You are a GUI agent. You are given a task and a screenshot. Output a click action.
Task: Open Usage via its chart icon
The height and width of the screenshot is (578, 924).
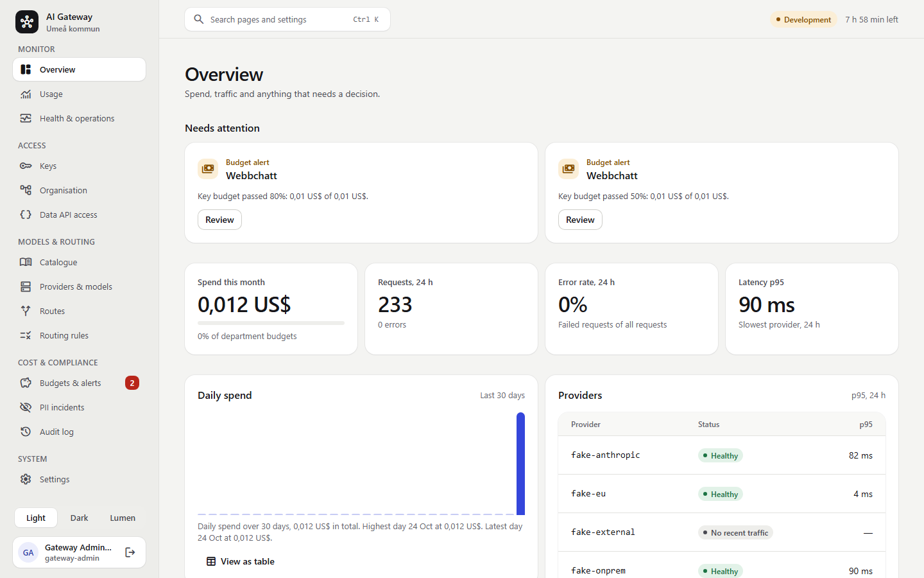click(26, 94)
